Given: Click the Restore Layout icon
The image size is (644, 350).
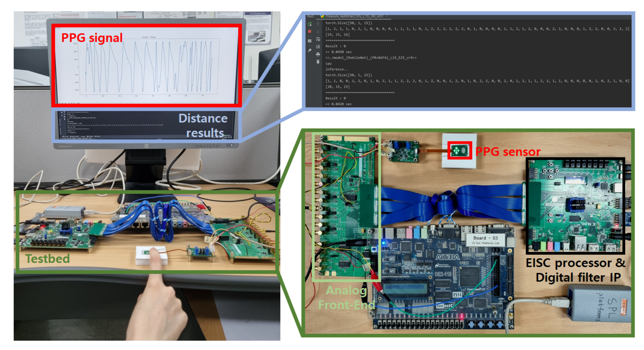Looking at the screenshot, I should click(310, 41).
